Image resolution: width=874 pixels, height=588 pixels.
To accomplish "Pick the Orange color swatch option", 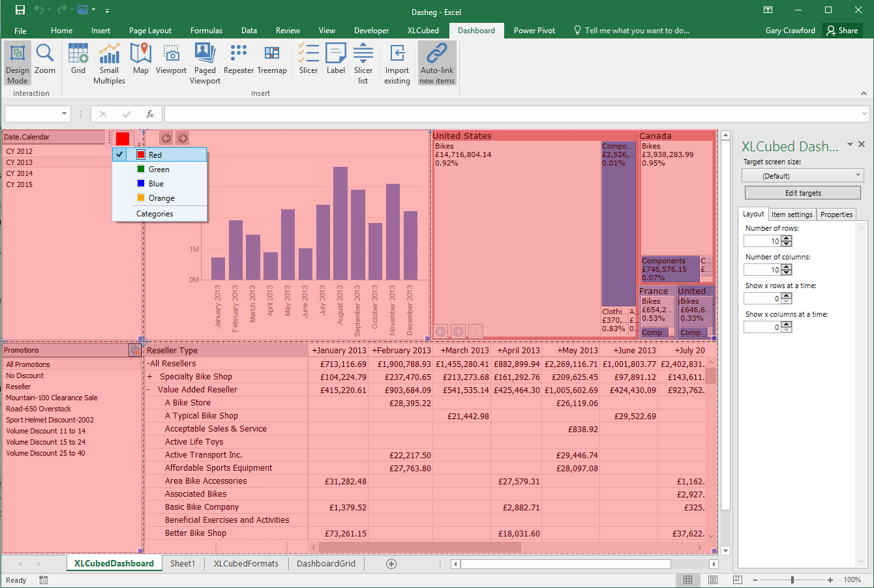I will (x=160, y=198).
